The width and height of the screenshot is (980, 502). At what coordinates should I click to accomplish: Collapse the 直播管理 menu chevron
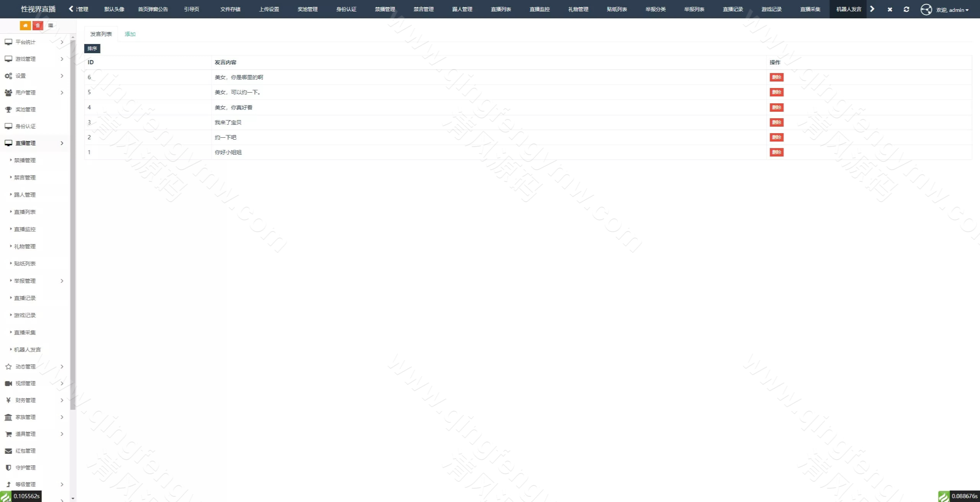click(62, 143)
